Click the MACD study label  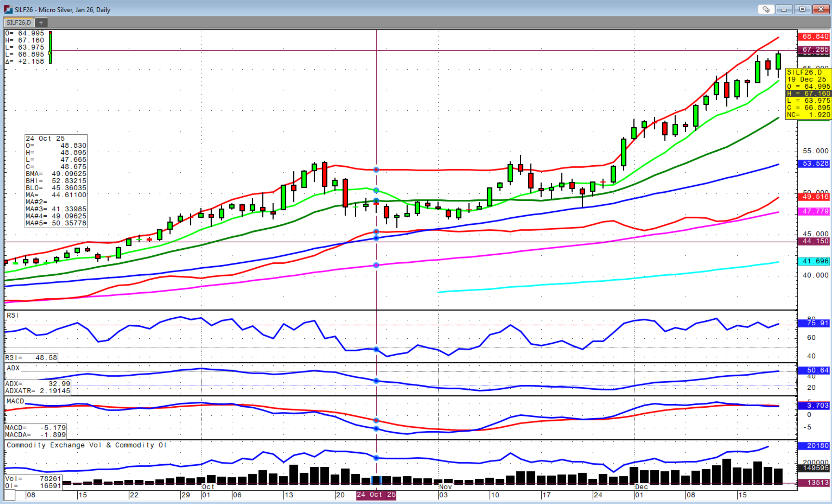[15, 401]
